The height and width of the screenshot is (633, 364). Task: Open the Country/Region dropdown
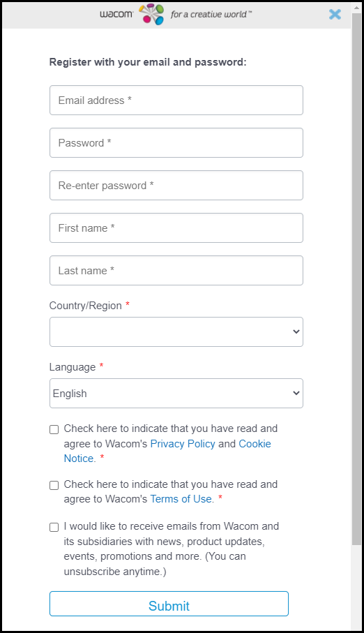[x=176, y=332]
